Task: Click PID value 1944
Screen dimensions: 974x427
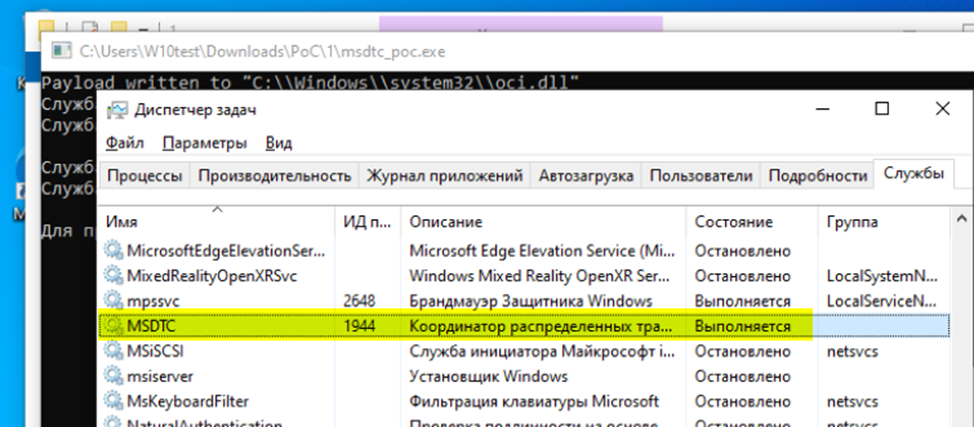Action: click(x=359, y=326)
